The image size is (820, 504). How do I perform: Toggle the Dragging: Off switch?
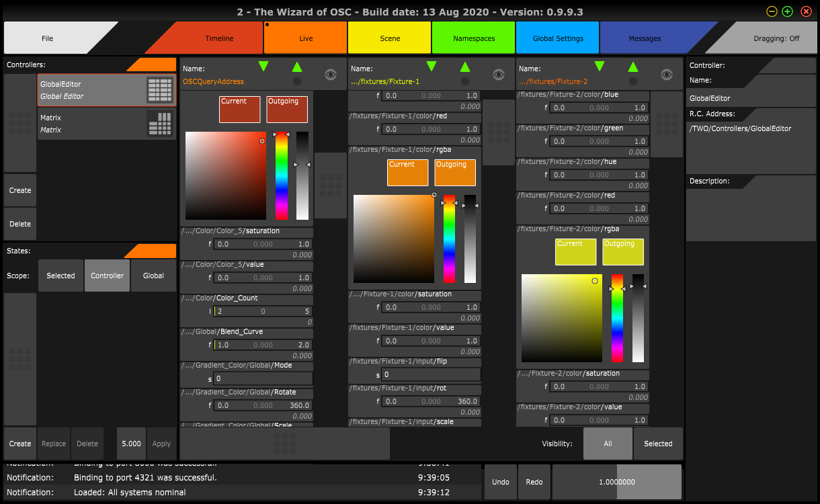click(x=770, y=38)
